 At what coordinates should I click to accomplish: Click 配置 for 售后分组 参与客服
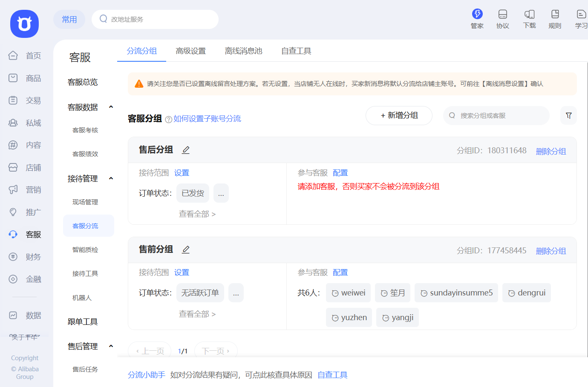click(x=340, y=173)
